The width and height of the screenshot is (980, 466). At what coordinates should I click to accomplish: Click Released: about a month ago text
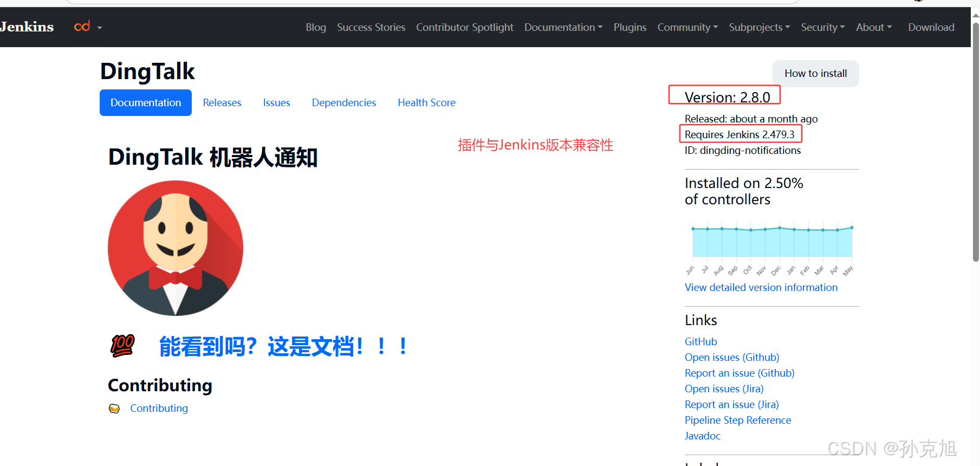751,119
